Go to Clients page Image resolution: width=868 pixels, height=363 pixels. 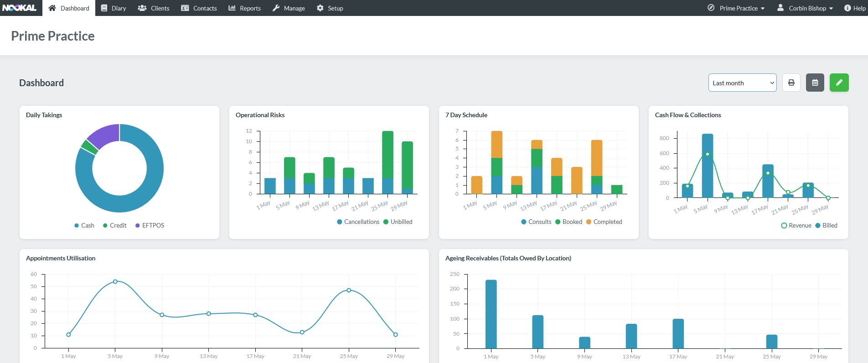coord(154,8)
